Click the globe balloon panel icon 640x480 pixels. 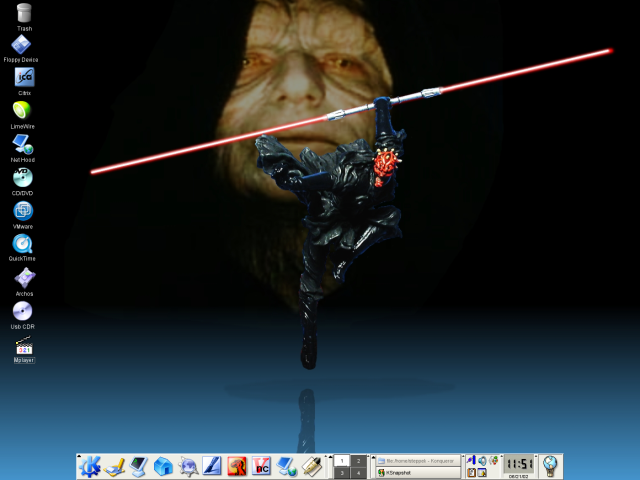(x=550, y=466)
